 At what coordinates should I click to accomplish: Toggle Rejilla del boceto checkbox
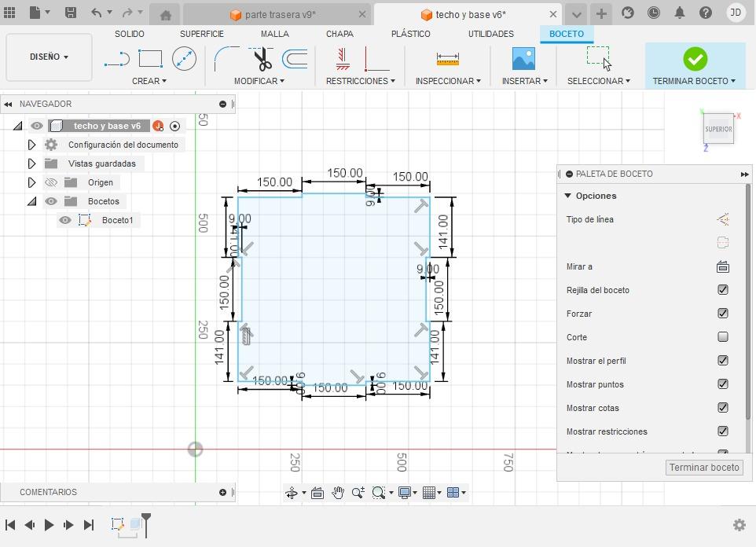(722, 290)
